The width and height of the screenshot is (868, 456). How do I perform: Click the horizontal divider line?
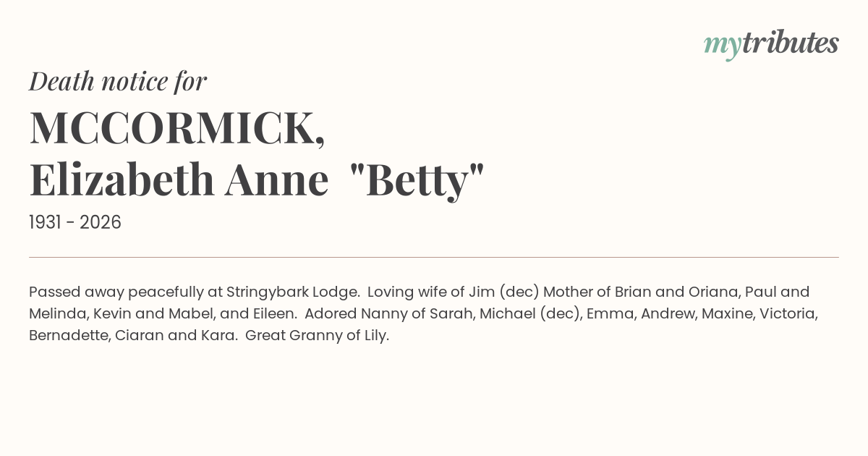point(434,257)
